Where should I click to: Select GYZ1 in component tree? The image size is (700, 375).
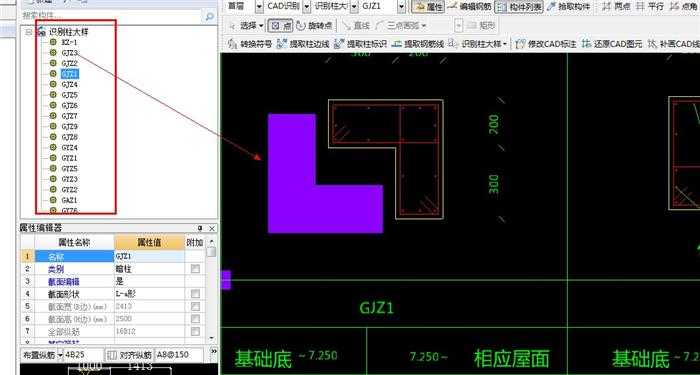point(70,158)
